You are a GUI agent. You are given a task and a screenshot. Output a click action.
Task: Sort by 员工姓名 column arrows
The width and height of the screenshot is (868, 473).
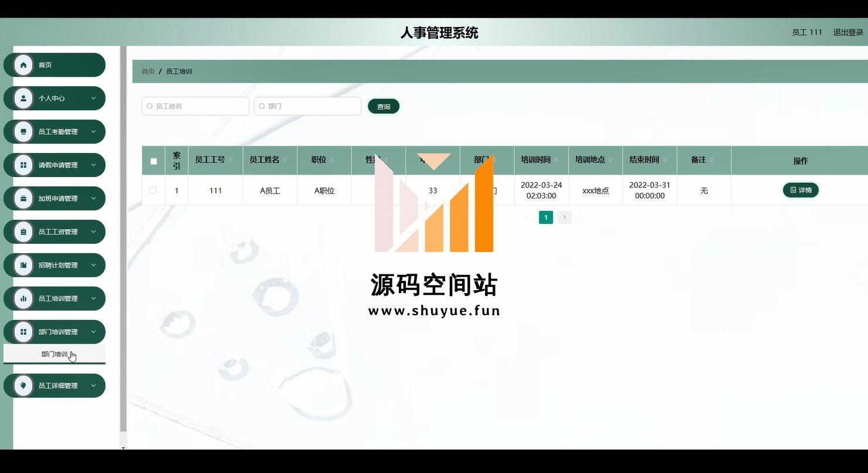tap(285, 160)
